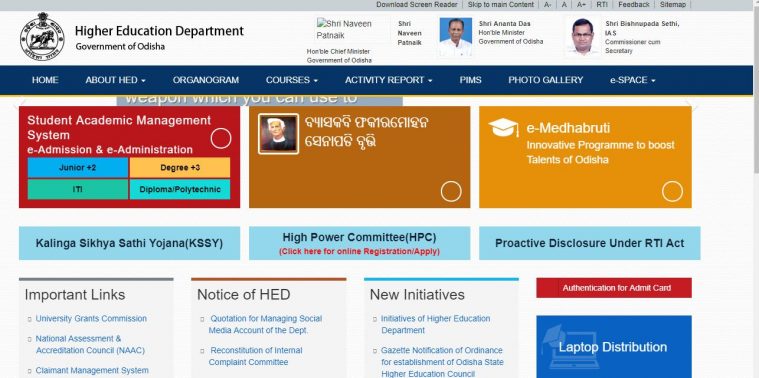
Task: Open Initiatives of Higher Education Department link
Action: point(436,324)
